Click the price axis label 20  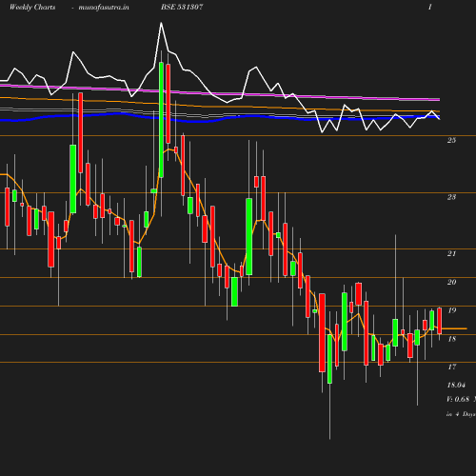coord(451,282)
